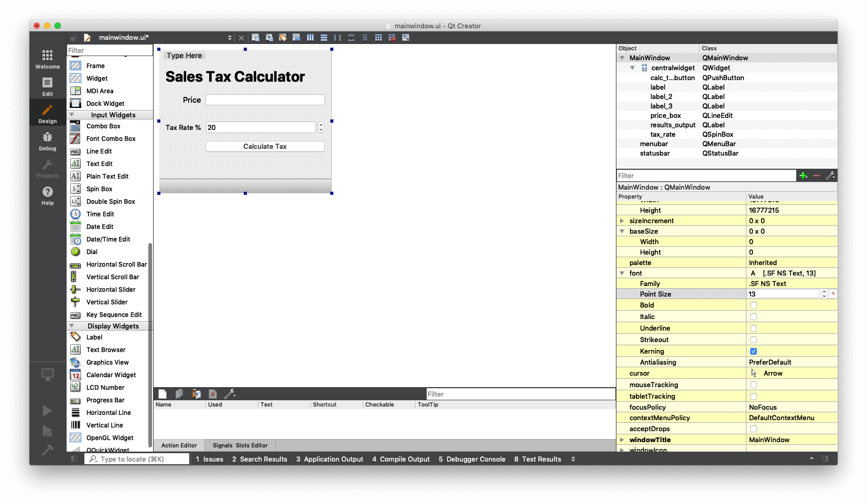The width and height of the screenshot is (867, 504).
Task: Open the Compile Output pane
Action: click(x=401, y=459)
